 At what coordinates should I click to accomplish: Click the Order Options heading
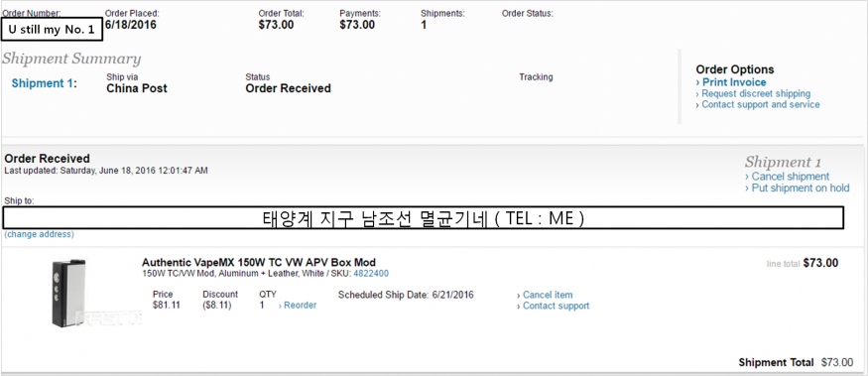(735, 69)
